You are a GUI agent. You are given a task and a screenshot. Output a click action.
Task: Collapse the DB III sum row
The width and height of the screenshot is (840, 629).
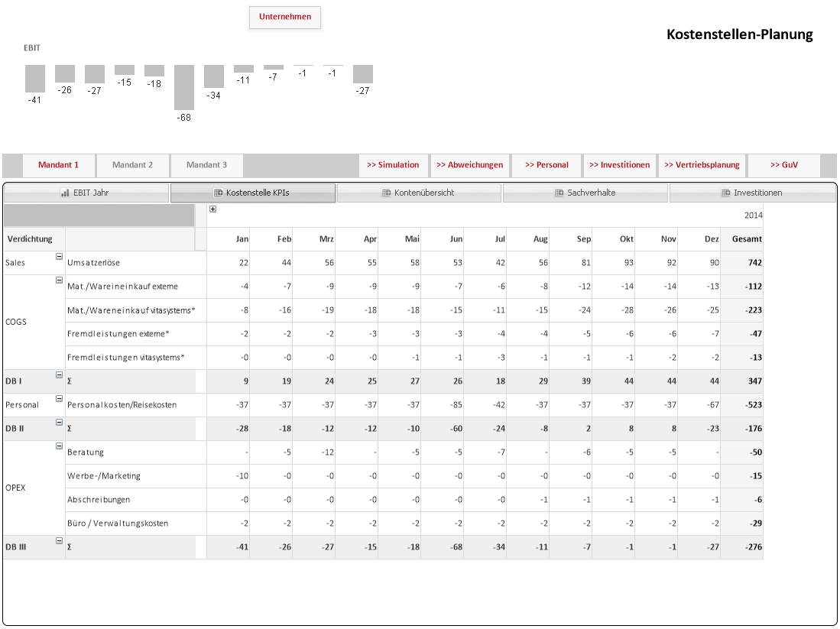click(x=59, y=541)
